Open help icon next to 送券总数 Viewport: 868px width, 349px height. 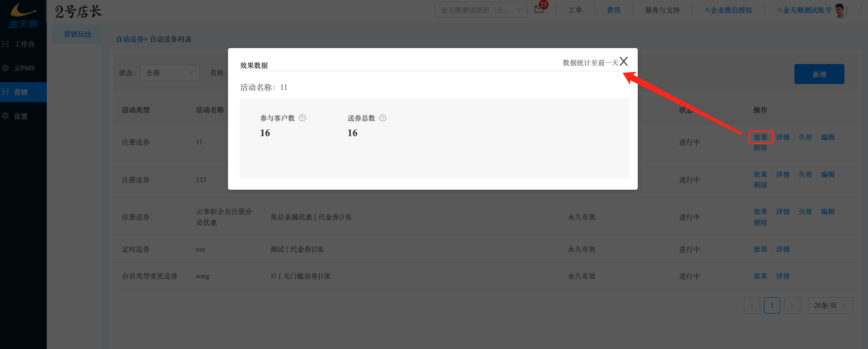(383, 118)
